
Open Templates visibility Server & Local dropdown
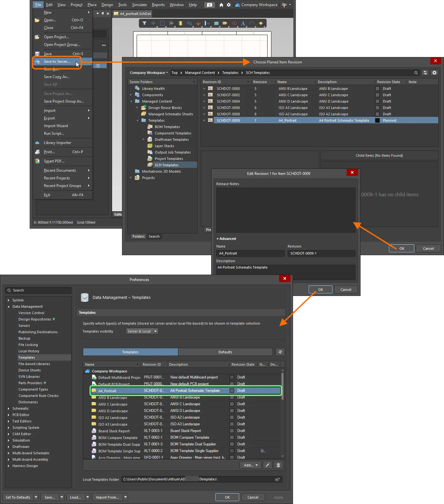pyautogui.click(x=142, y=331)
